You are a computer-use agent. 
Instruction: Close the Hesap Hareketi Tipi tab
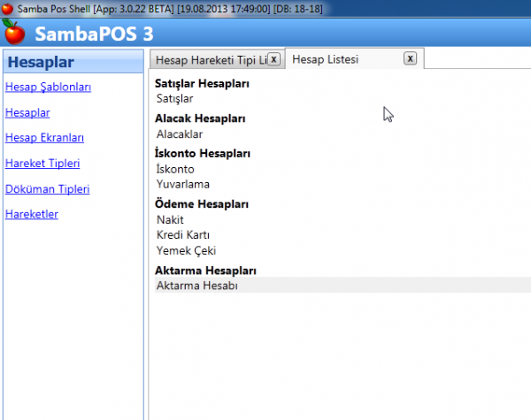click(x=273, y=59)
